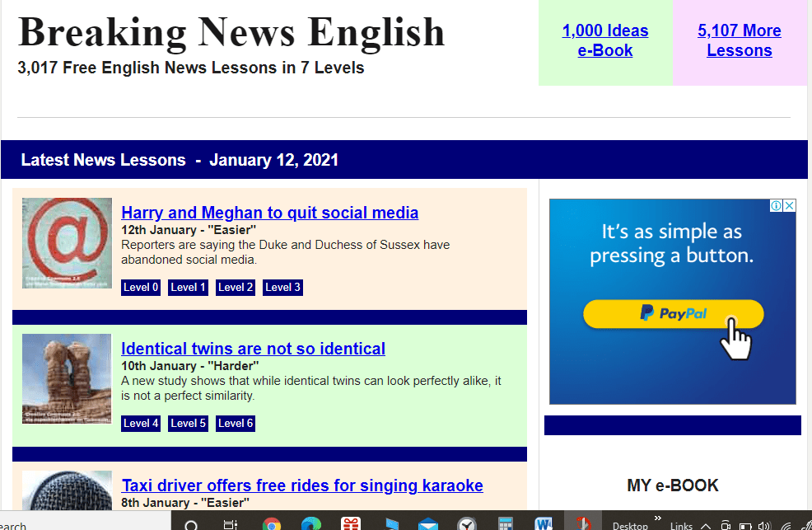Open the Mail app from the taskbar

pos(428,525)
